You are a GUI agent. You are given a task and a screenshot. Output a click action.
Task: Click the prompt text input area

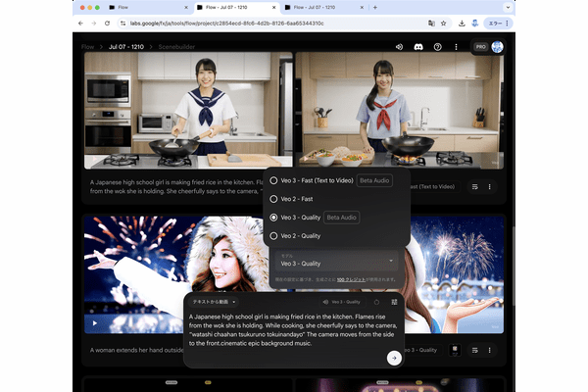292,329
